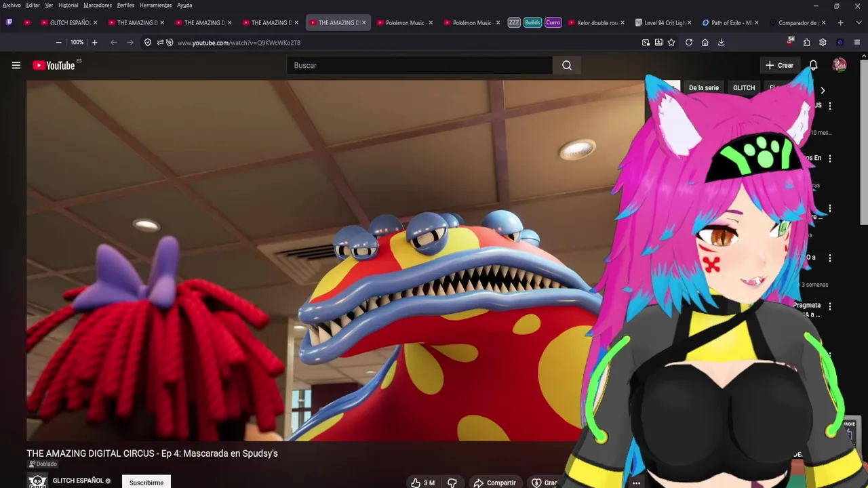Viewport: 868px width, 488px height.
Task: Reload the page in Firefox toolbar
Action: coord(688,42)
